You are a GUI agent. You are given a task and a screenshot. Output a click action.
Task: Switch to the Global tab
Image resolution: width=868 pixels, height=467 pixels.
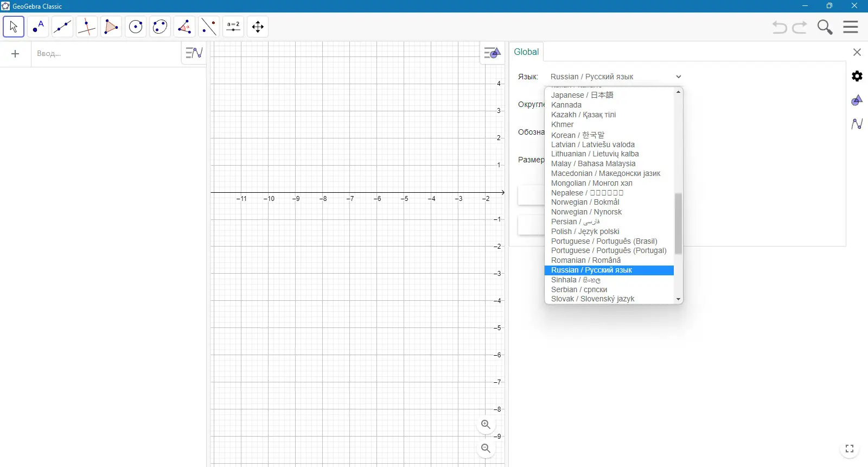pos(526,52)
